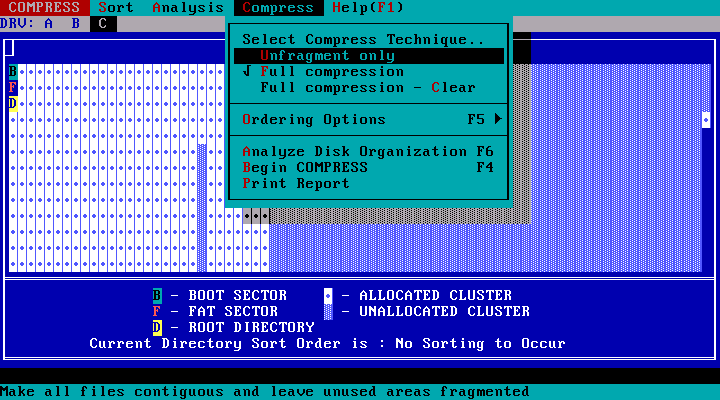The height and width of the screenshot is (400, 720).
Task: Start Begin COMPRESS F4
Action: [369, 168]
